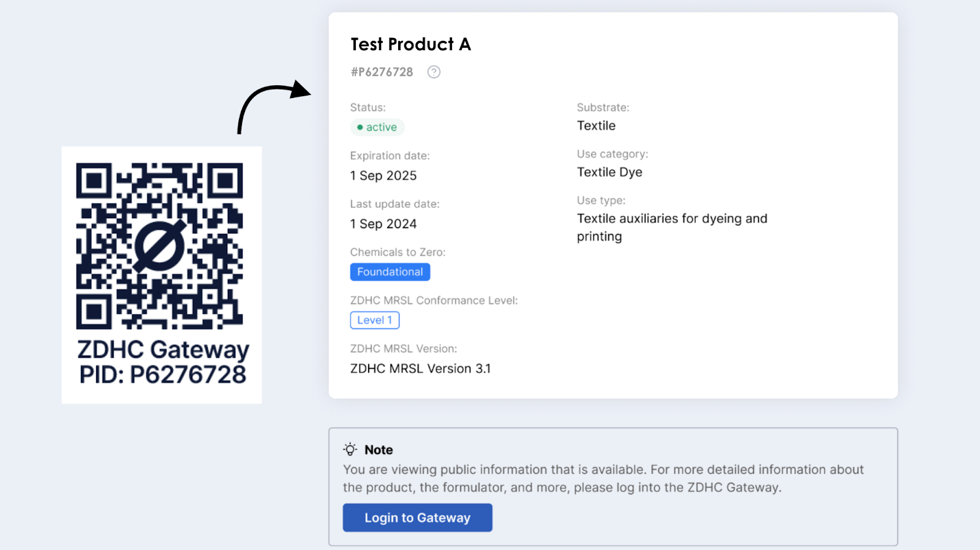This screenshot has height=550, width=980.
Task: Click the product ID #P6276728 text
Action: [x=382, y=72]
